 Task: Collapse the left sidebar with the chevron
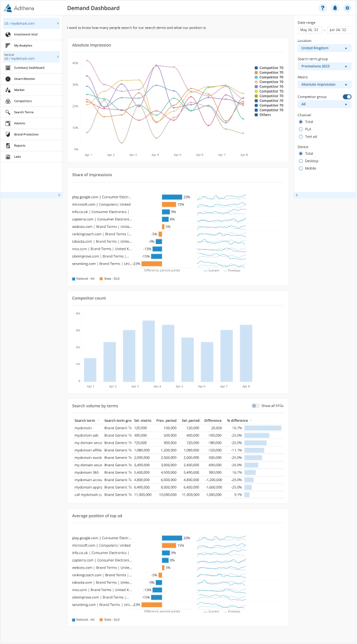coord(59,195)
